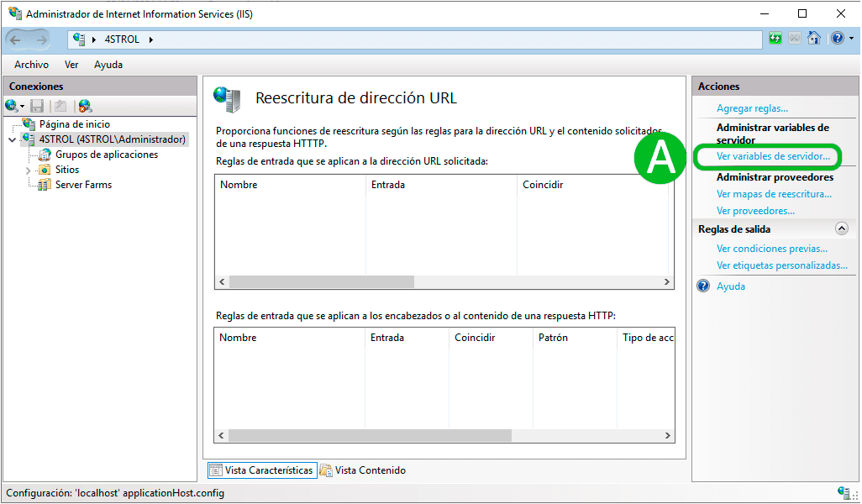Viewport: 862px width, 504px height.
Task: Click the status bar server icon
Action: (x=844, y=492)
